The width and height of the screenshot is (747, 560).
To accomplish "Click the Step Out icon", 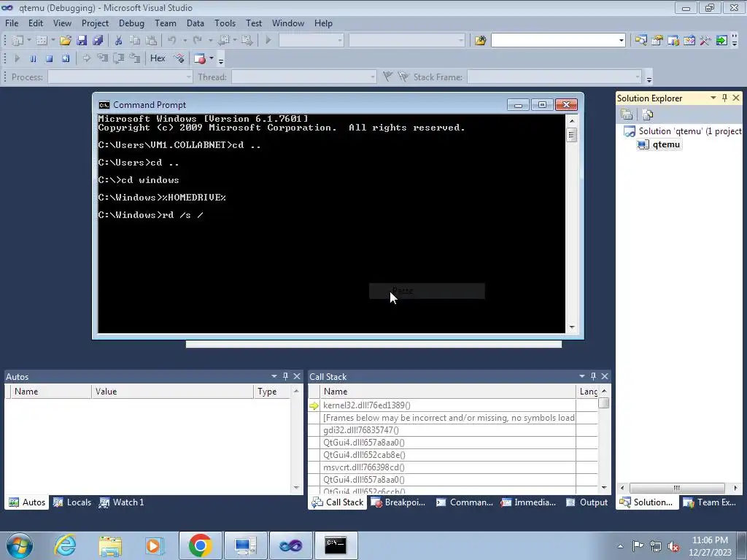I will click(x=135, y=58).
